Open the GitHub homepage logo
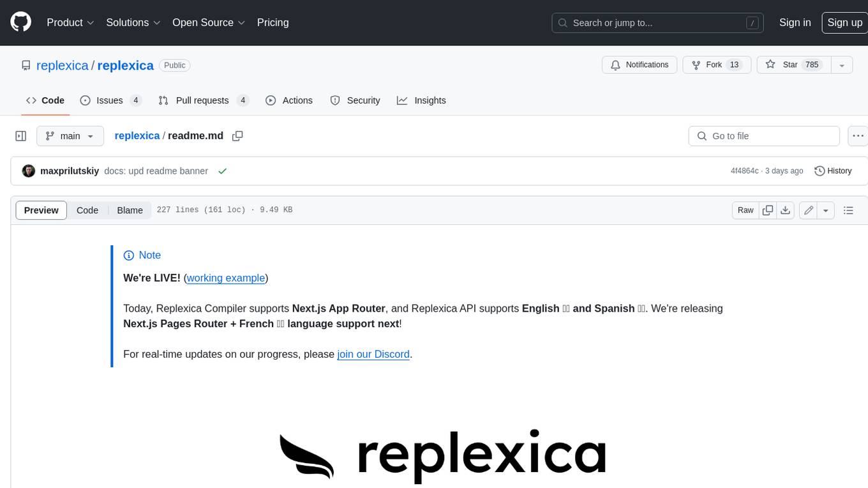Image resolution: width=868 pixels, height=488 pixels. (x=21, y=22)
